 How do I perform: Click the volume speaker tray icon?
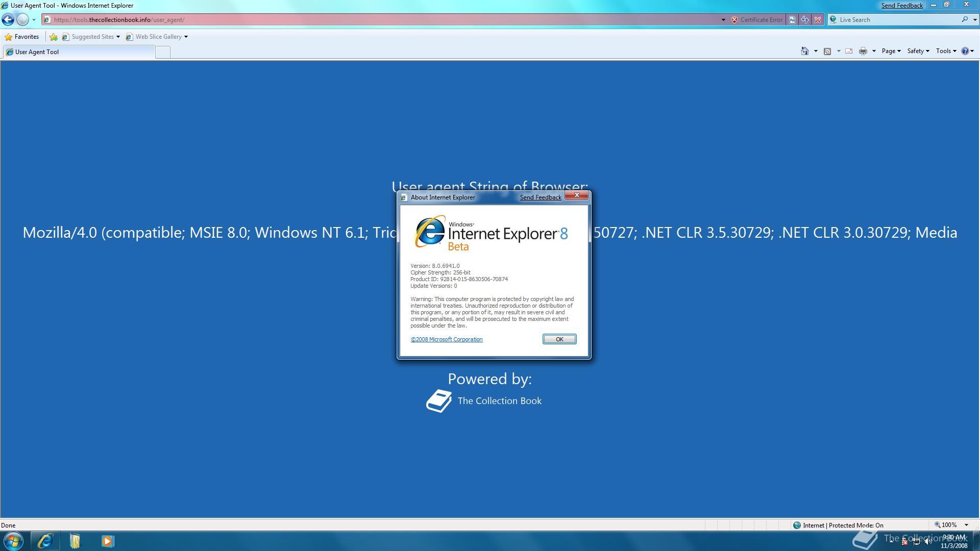pyautogui.click(x=928, y=542)
